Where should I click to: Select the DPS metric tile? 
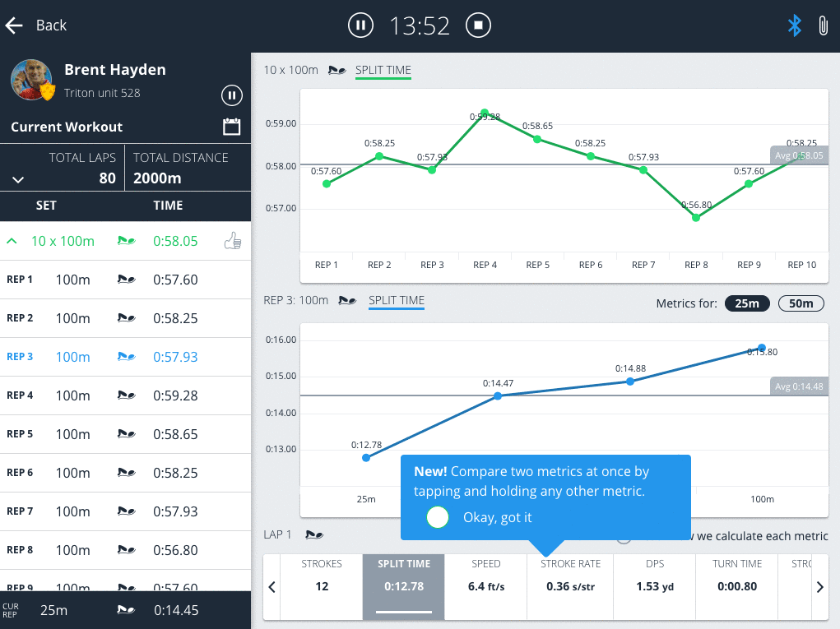click(x=655, y=587)
